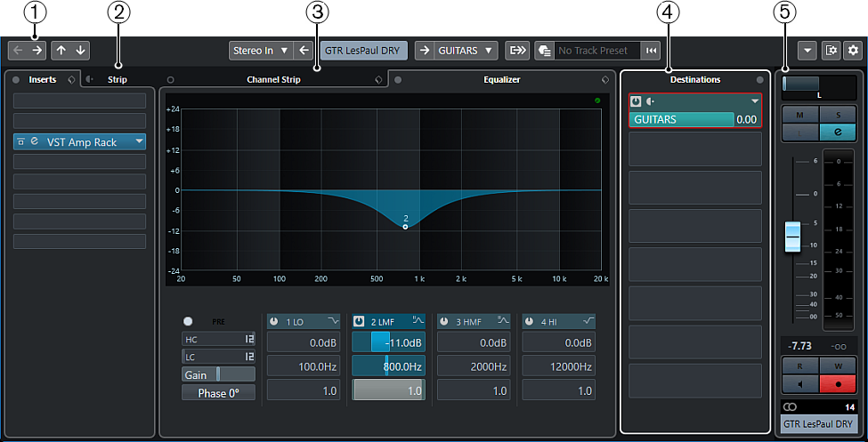The width and height of the screenshot is (868, 442).
Task: Click the HC high-cut filter field
Action: click(x=218, y=339)
